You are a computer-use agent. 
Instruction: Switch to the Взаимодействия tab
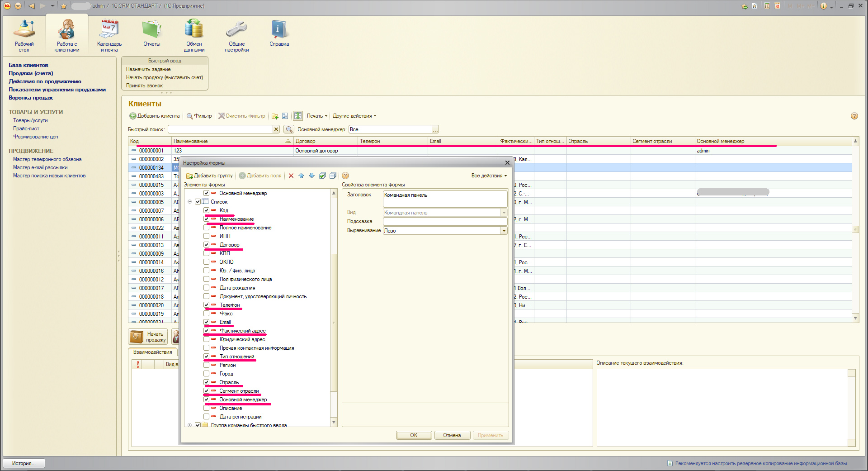(x=153, y=352)
